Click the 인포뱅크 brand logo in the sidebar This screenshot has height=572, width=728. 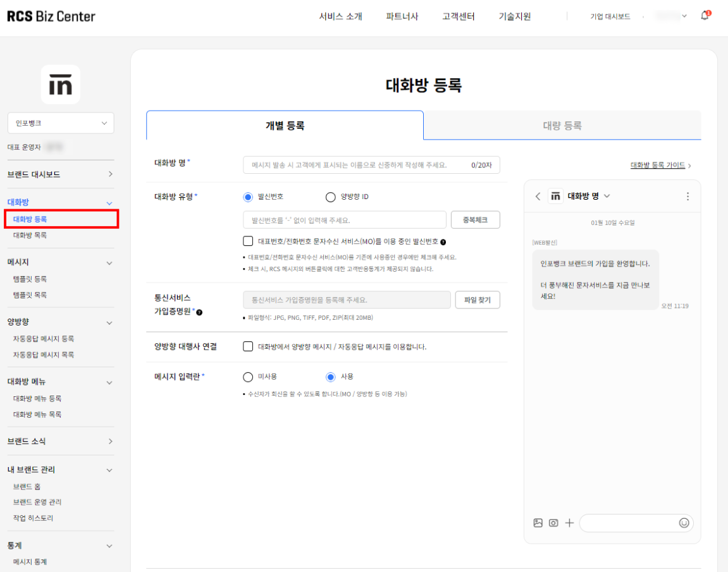tap(61, 84)
